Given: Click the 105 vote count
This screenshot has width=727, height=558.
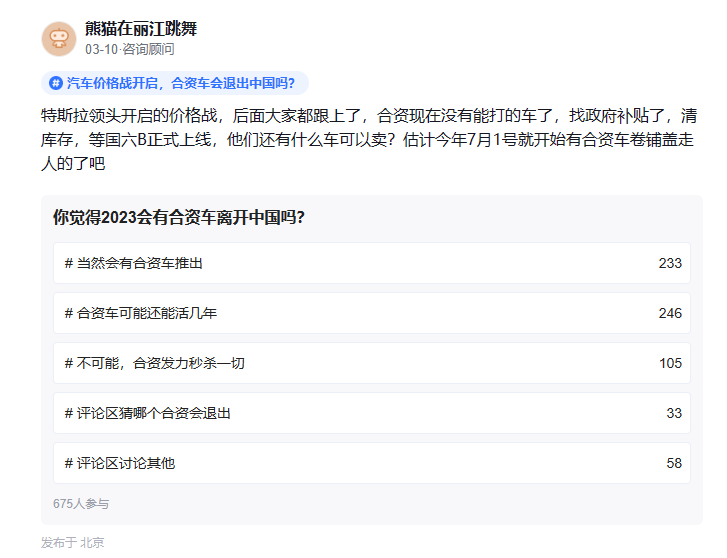Looking at the screenshot, I should [x=670, y=363].
